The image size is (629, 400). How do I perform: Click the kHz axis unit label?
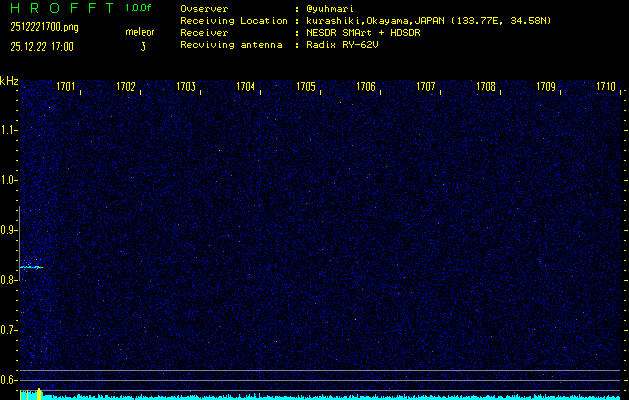coord(9,81)
